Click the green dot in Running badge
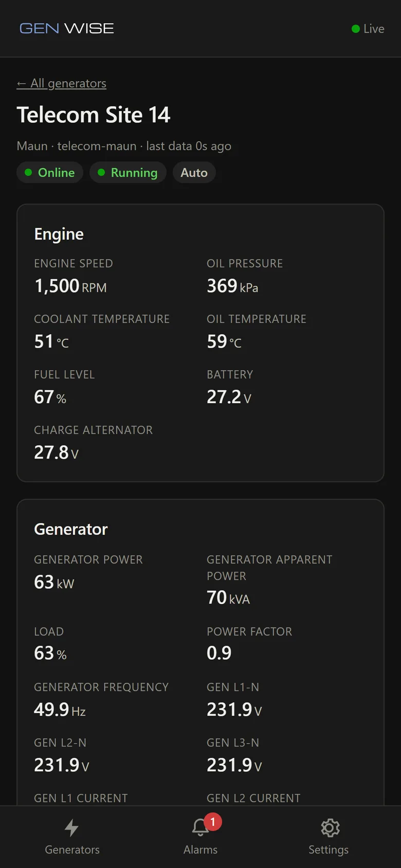This screenshot has height=868, width=401. [101, 172]
